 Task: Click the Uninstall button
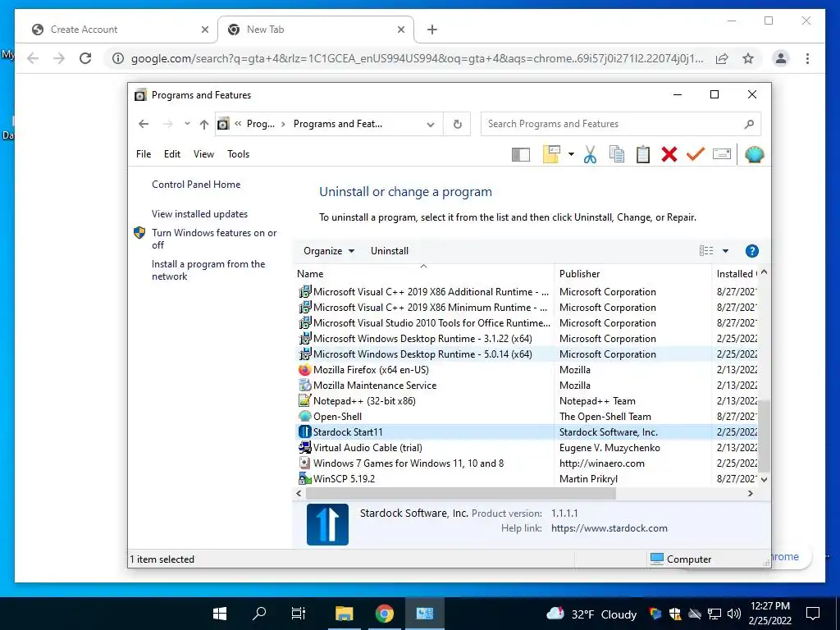390,251
